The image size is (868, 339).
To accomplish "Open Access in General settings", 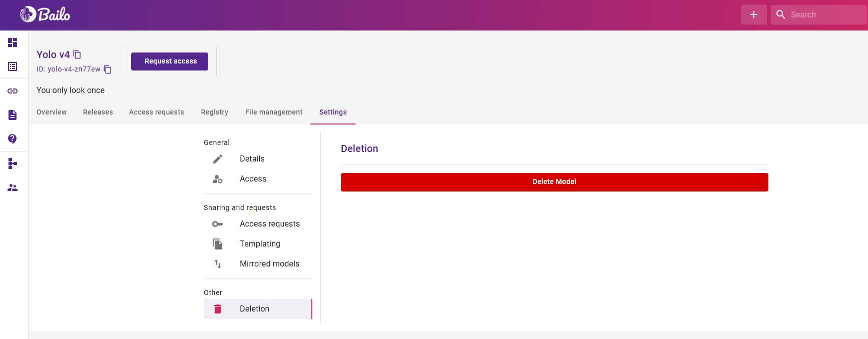I will coord(258,179).
